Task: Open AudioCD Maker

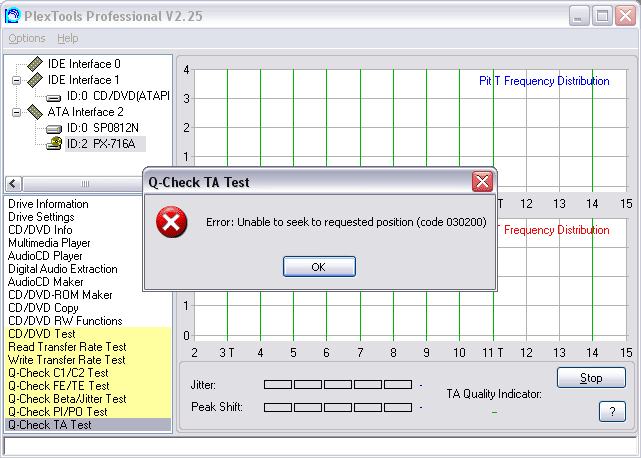Action: [x=45, y=282]
